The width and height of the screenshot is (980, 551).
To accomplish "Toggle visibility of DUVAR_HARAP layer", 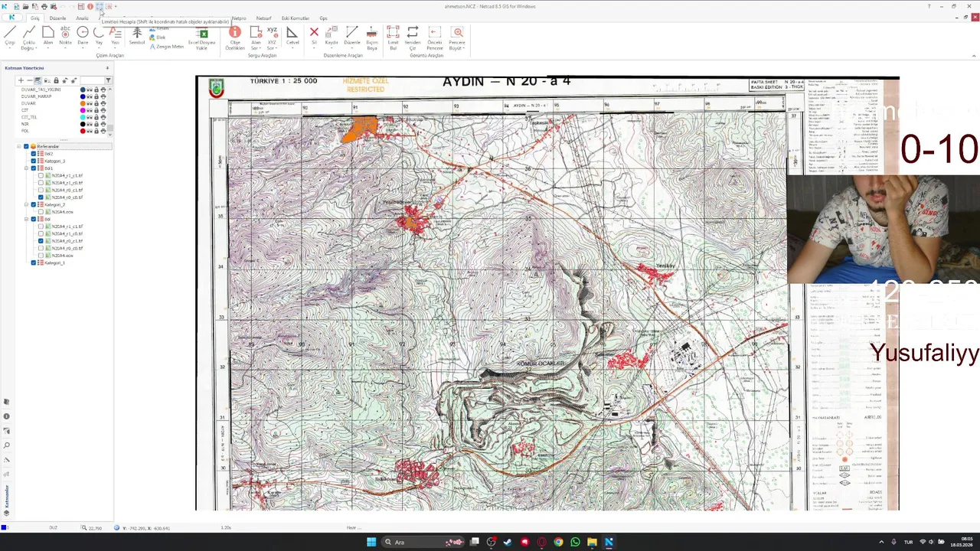I will [89, 96].
